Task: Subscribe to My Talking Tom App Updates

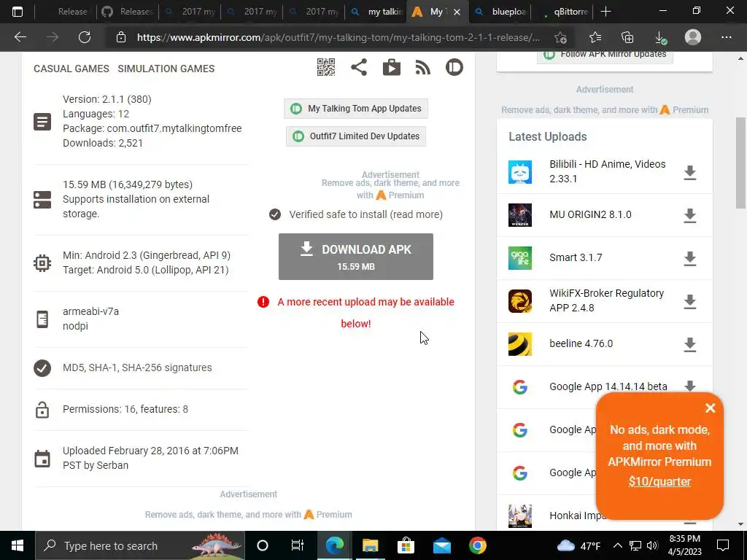Action: coord(356,109)
